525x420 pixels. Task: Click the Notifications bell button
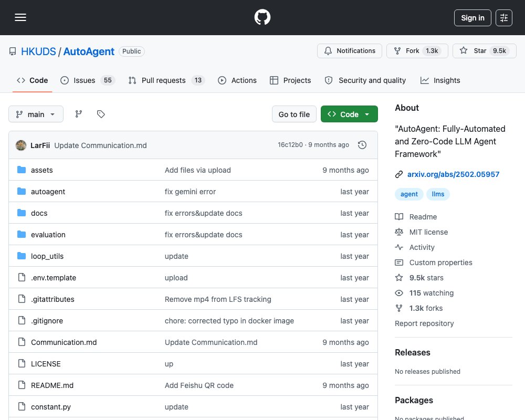coord(349,51)
